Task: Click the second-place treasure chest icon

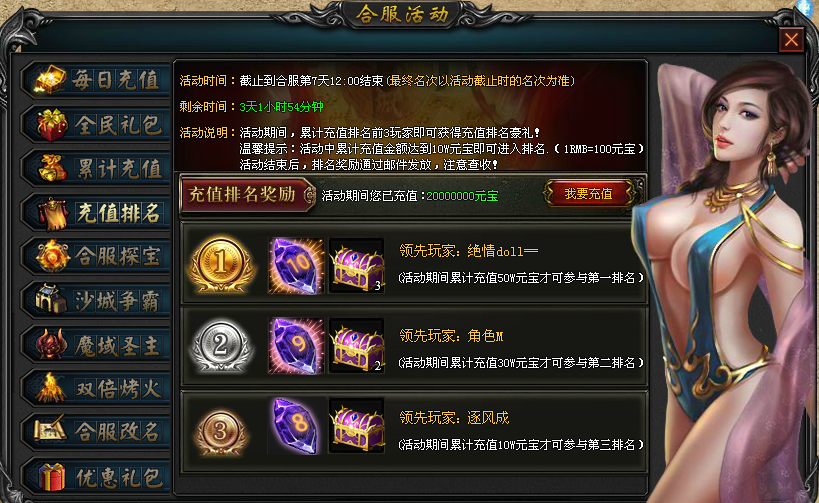Action: click(x=357, y=345)
